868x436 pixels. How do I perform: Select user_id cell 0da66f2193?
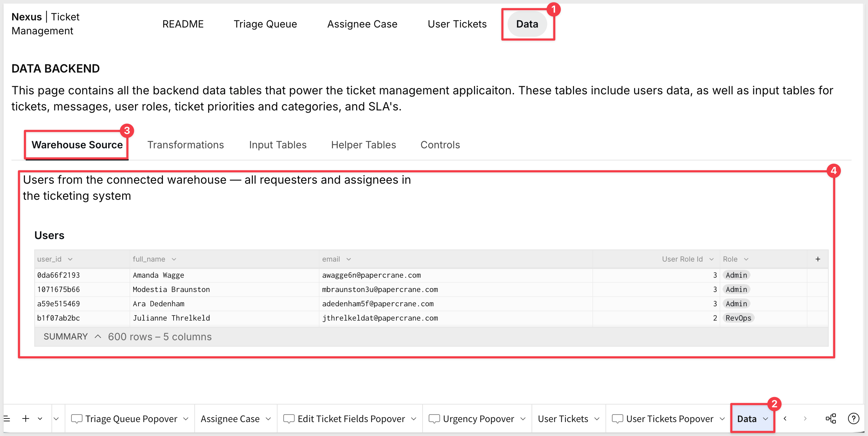[82, 275]
